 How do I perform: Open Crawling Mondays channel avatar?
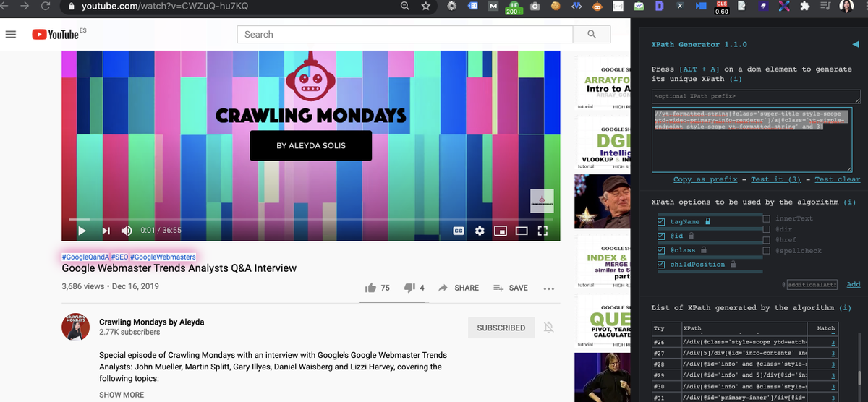tap(75, 327)
